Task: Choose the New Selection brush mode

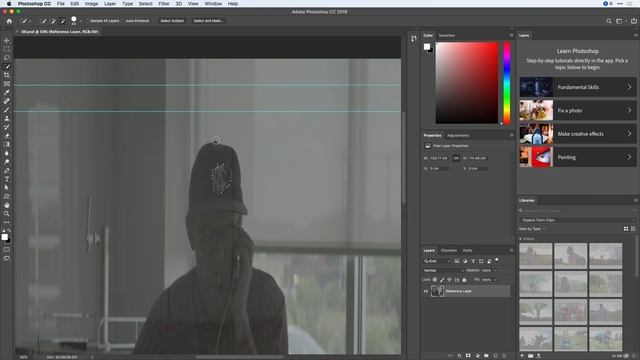Action: [x=44, y=21]
